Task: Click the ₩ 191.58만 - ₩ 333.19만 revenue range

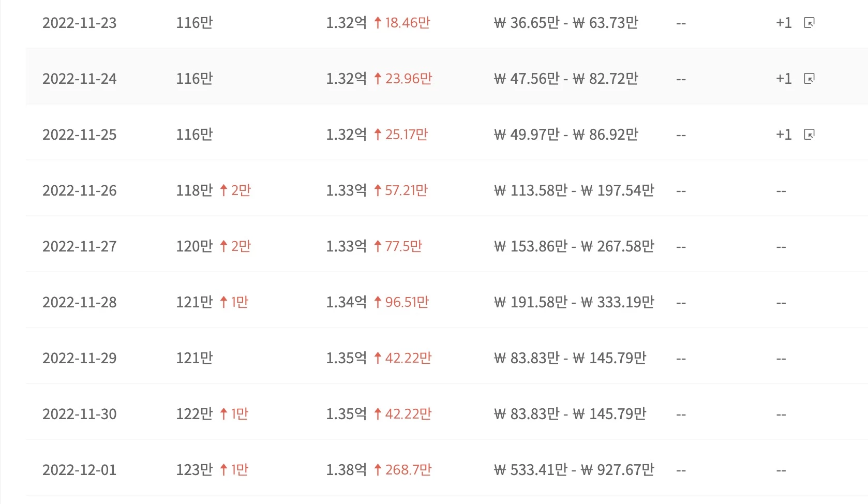Action: tap(574, 302)
